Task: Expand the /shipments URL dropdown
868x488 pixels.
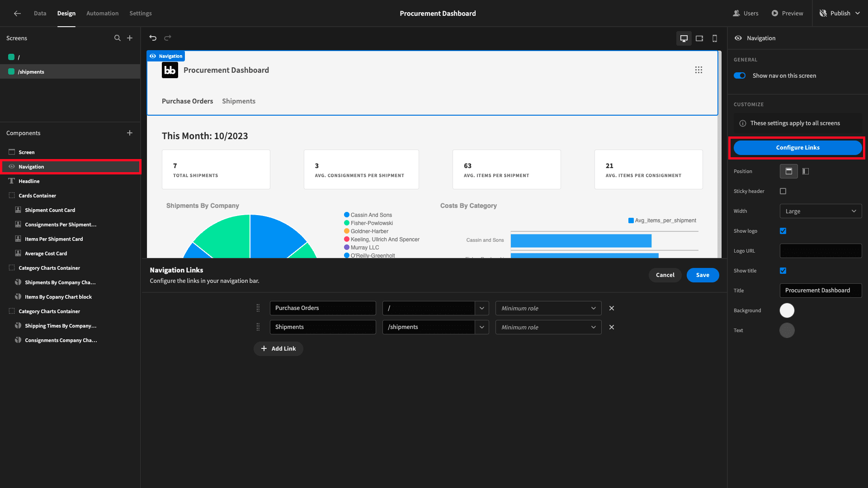Action: [x=482, y=327]
